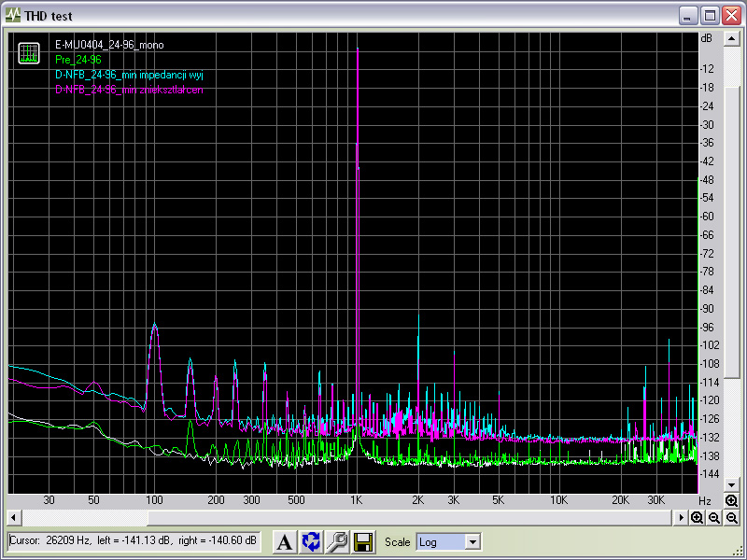The image size is (747, 560).
Task: Open settings with the wrench icon
Action: coord(337,542)
